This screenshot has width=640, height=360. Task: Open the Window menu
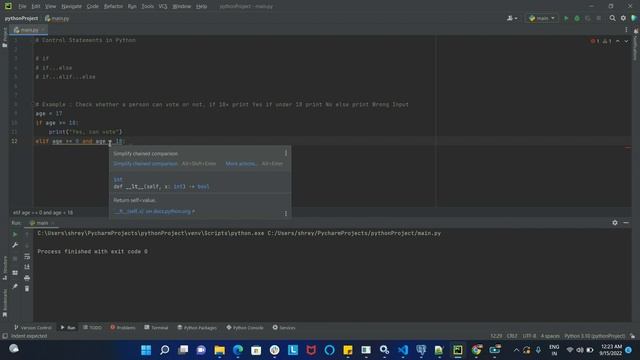182,7
